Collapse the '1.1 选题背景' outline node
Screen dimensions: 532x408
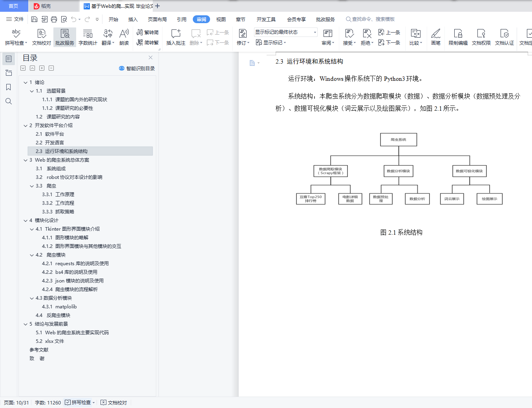tap(32, 91)
